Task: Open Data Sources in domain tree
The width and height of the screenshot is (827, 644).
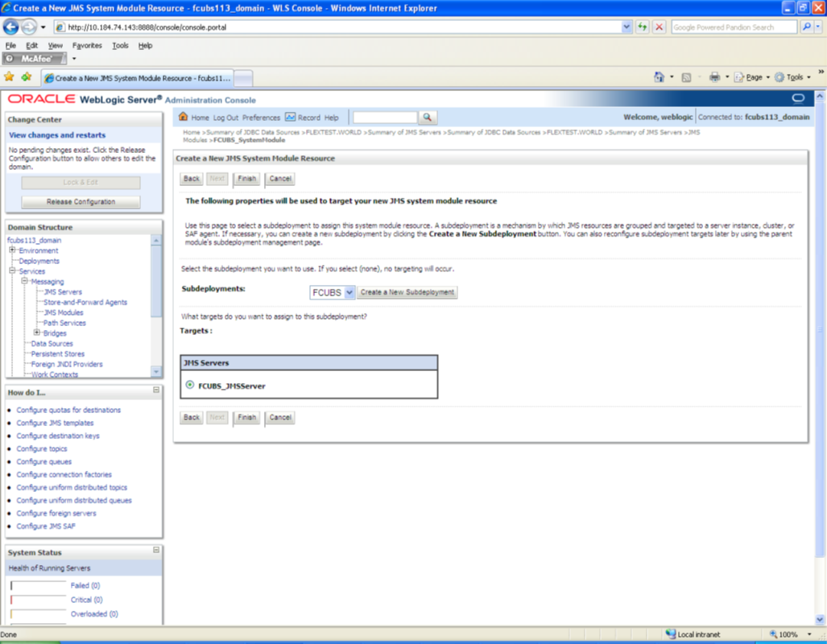Action: pos(52,344)
